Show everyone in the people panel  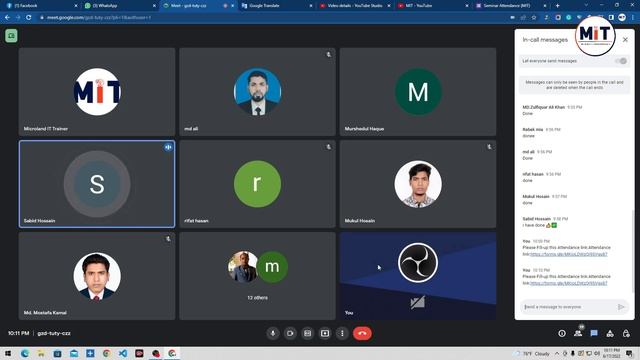tap(578, 333)
